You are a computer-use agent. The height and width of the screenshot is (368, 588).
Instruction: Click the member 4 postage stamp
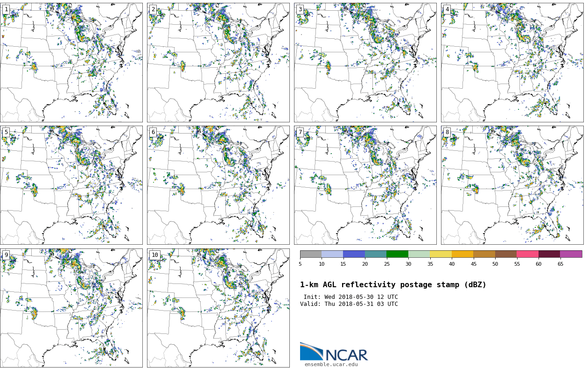[x=512, y=63]
